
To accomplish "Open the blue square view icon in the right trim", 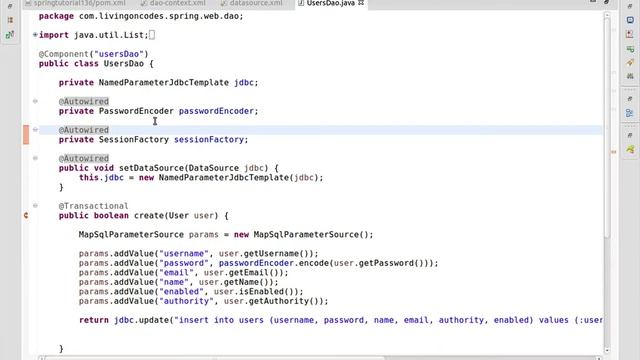I will click(630, 20).
